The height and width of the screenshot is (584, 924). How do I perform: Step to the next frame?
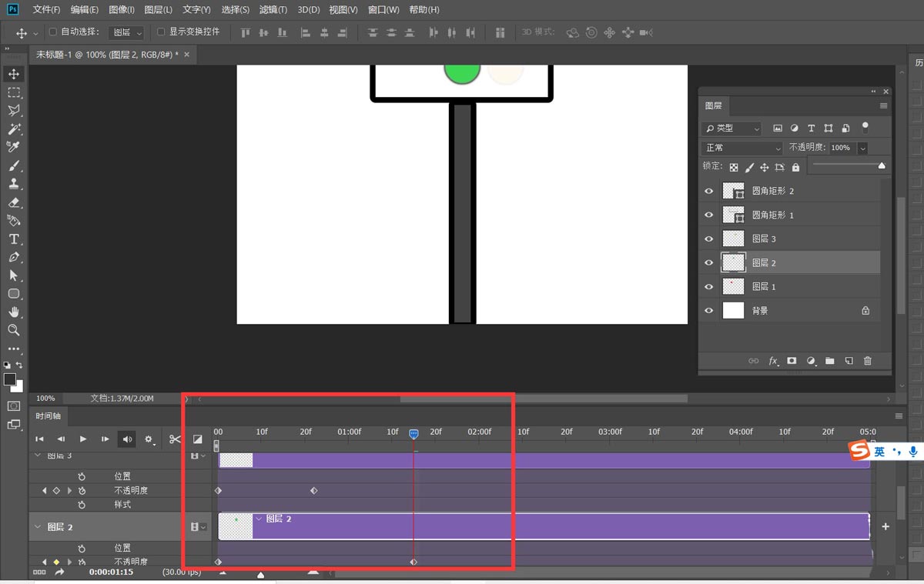tap(105, 439)
